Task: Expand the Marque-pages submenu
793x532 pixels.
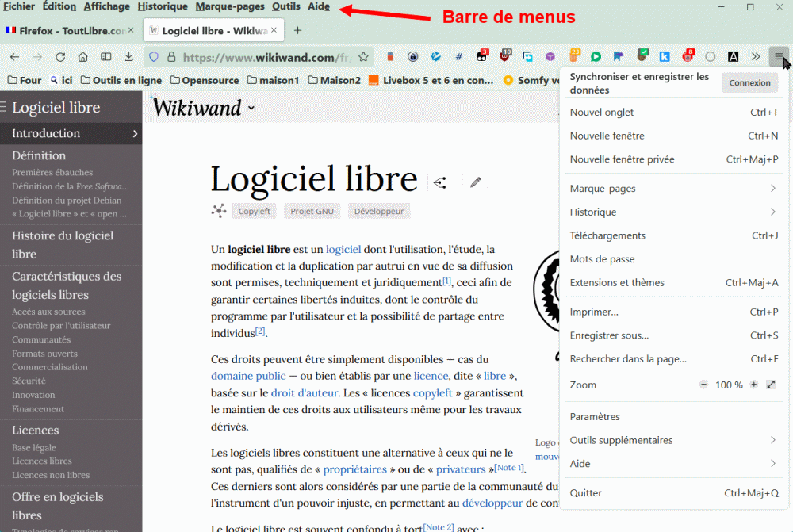Action: point(673,189)
